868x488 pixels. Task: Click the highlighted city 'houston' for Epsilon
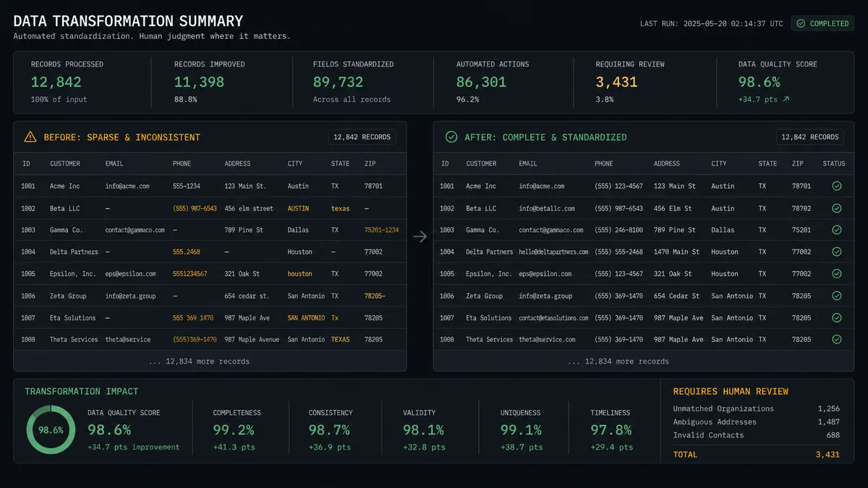click(300, 274)
